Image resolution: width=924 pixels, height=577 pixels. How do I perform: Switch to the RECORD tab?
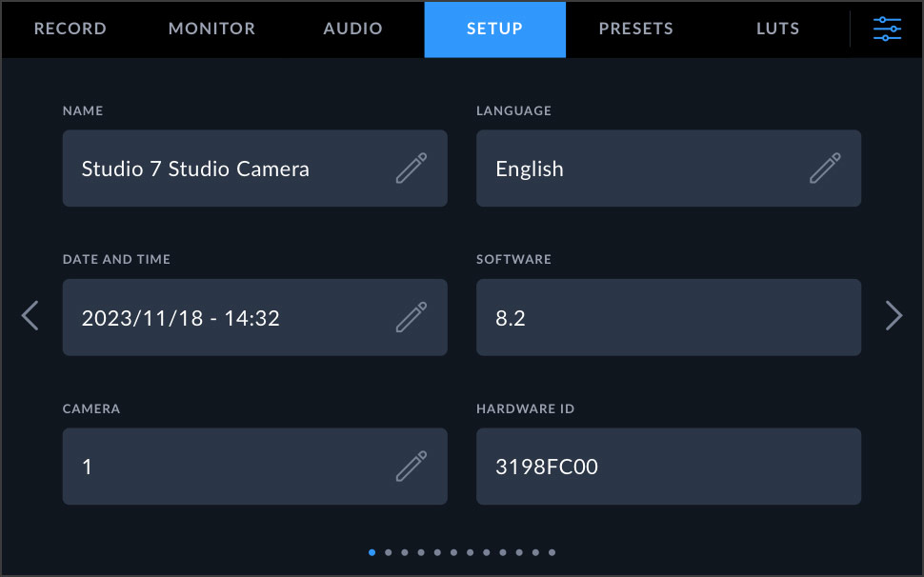tap(70, 29)
